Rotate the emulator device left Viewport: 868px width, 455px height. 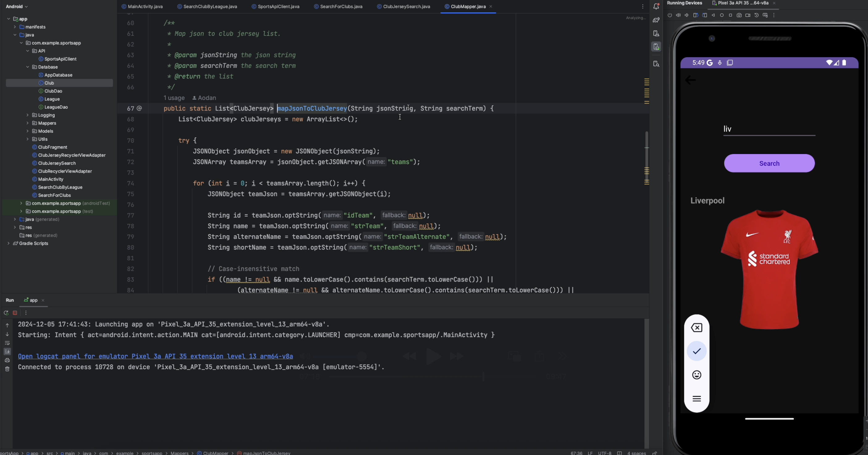pyautogui.click(x=695, y=15)
